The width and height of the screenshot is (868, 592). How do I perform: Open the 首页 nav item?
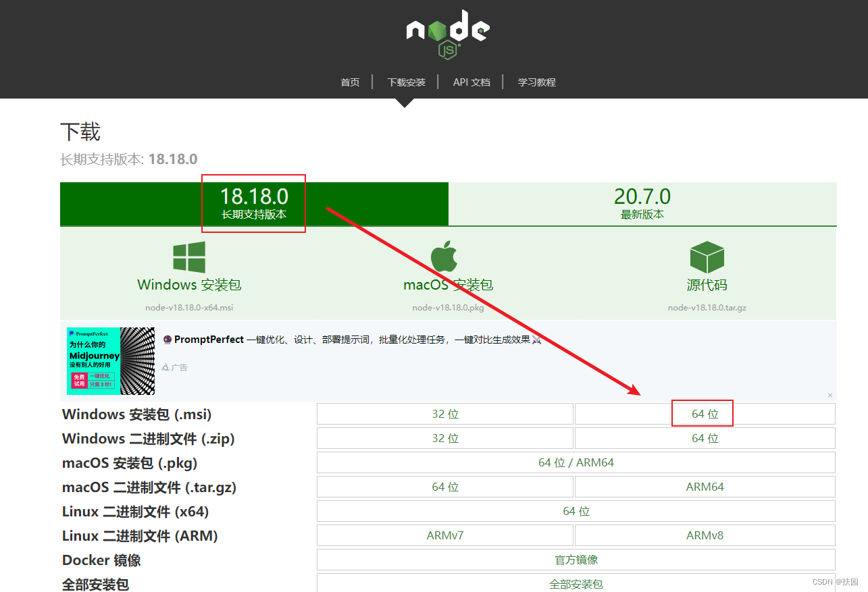(350, 82)
